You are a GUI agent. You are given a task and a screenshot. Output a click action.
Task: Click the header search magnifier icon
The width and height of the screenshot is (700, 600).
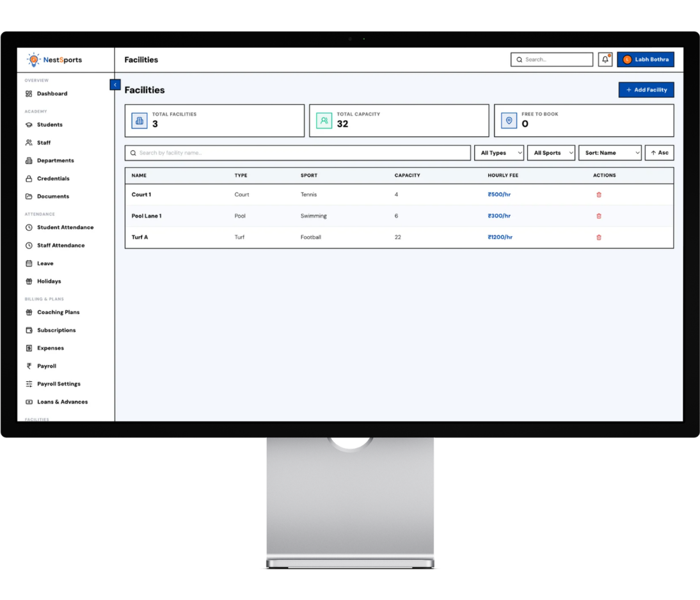coord(519,59)
